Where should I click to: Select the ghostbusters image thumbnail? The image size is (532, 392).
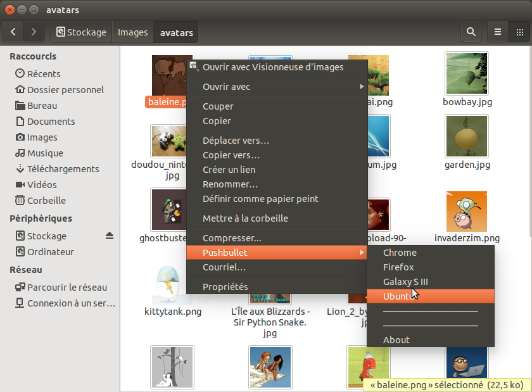click(x=168, y=210)
